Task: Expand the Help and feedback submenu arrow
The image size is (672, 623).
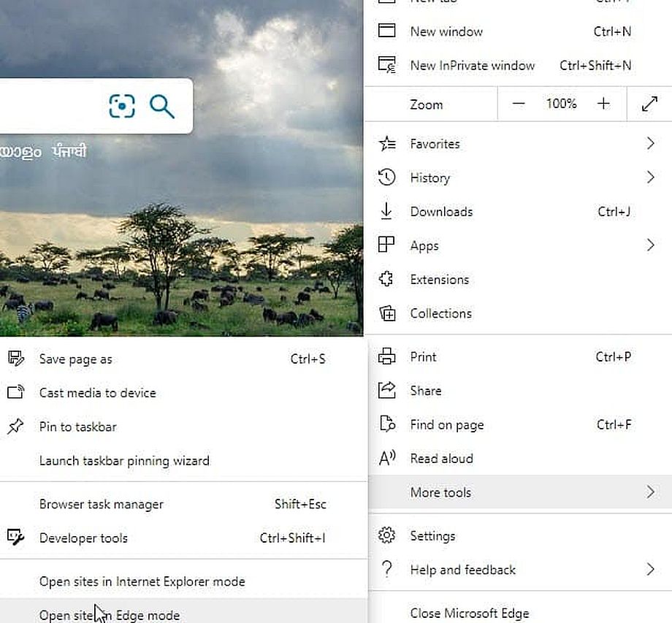Action: (x=650, y=570)
